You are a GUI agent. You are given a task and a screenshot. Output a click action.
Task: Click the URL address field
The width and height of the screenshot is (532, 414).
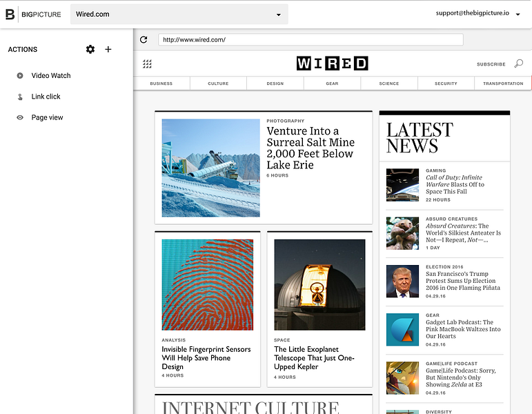[x=311, y=40]
